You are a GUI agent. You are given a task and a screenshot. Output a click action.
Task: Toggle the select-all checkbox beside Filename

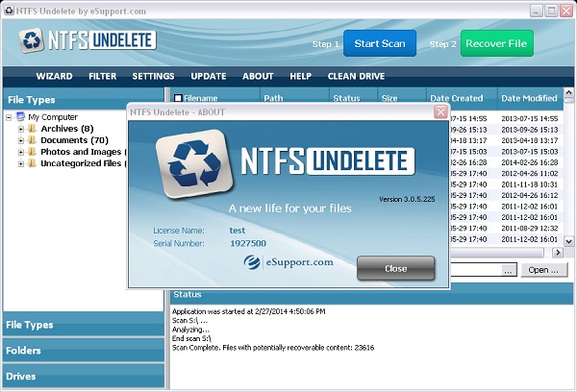[x=178, y=98]
